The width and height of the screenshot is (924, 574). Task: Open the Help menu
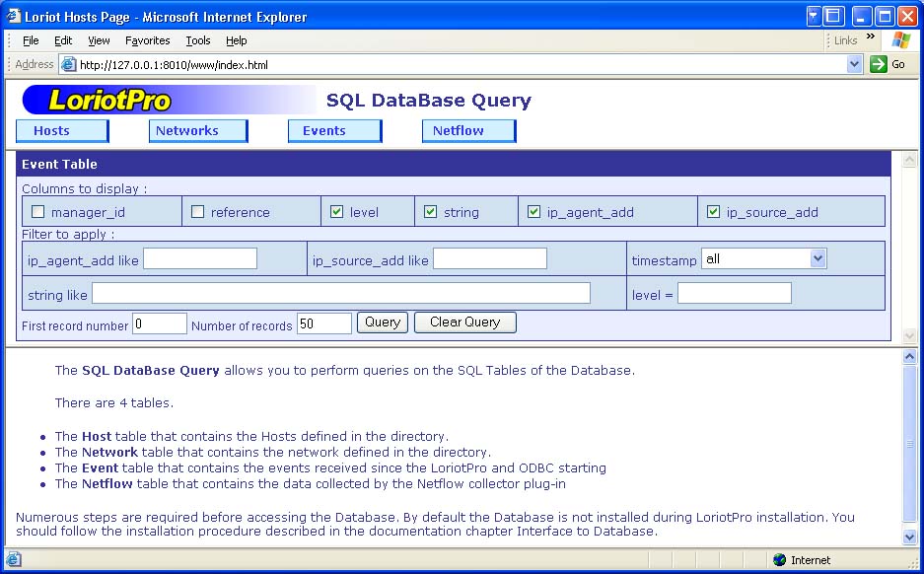pos(237,40)
